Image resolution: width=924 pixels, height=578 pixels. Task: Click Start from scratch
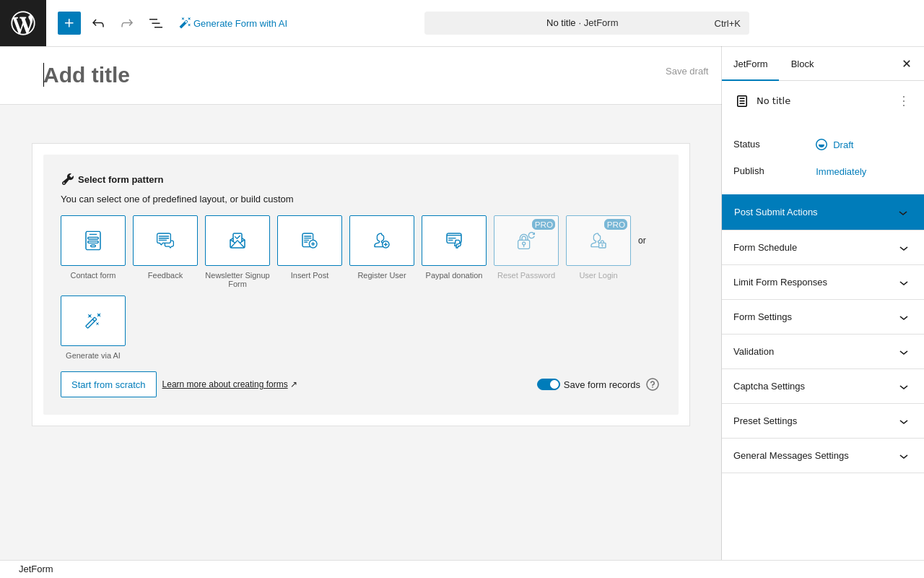click(108, 384)
